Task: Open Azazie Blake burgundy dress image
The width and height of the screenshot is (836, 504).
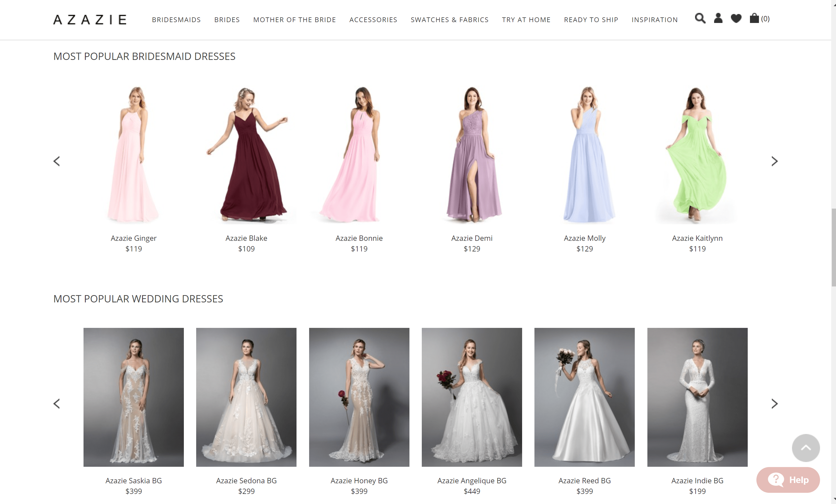Action: [x=246, y=155]
